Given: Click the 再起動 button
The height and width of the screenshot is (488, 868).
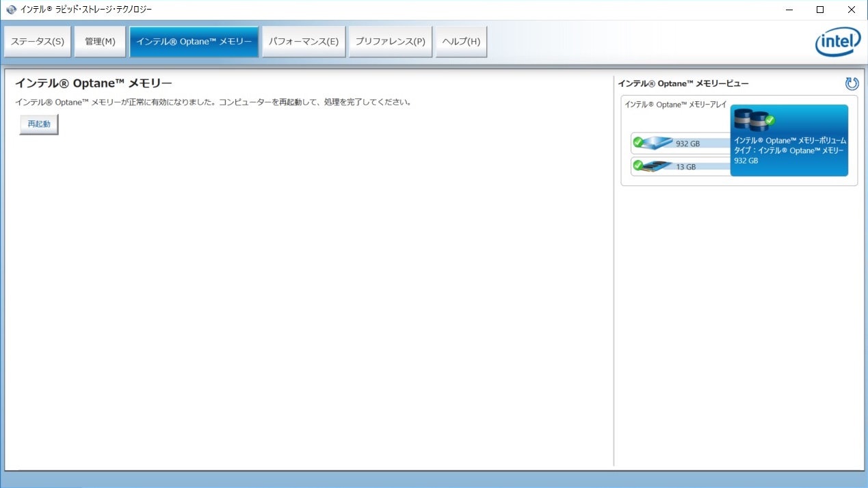Looking at the screenshot, I should [39, 124].
